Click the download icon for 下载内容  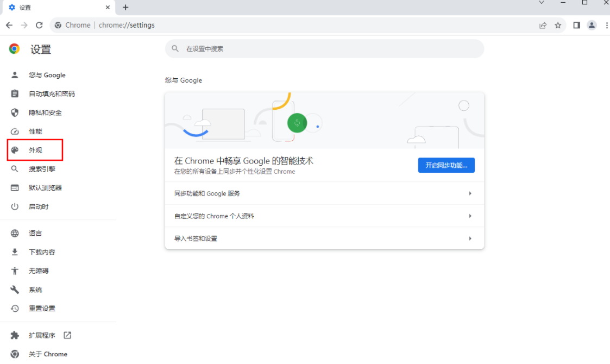[x=15, y=252]
